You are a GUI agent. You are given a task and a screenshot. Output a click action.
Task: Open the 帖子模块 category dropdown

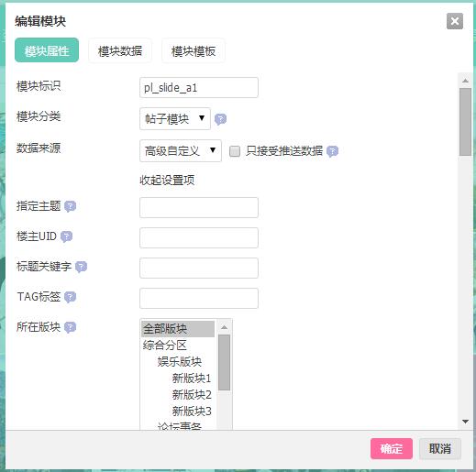click(x=175, y=118)
